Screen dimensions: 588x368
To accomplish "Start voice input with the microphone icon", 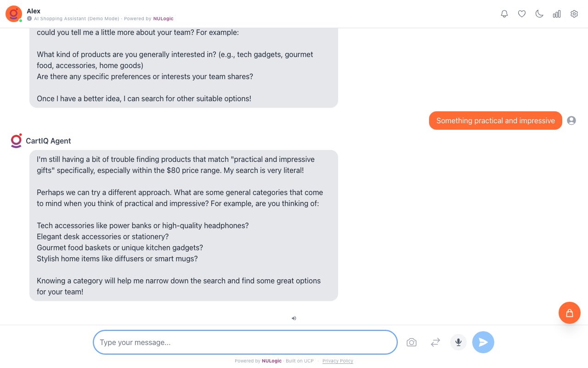I will coord(458,342).
